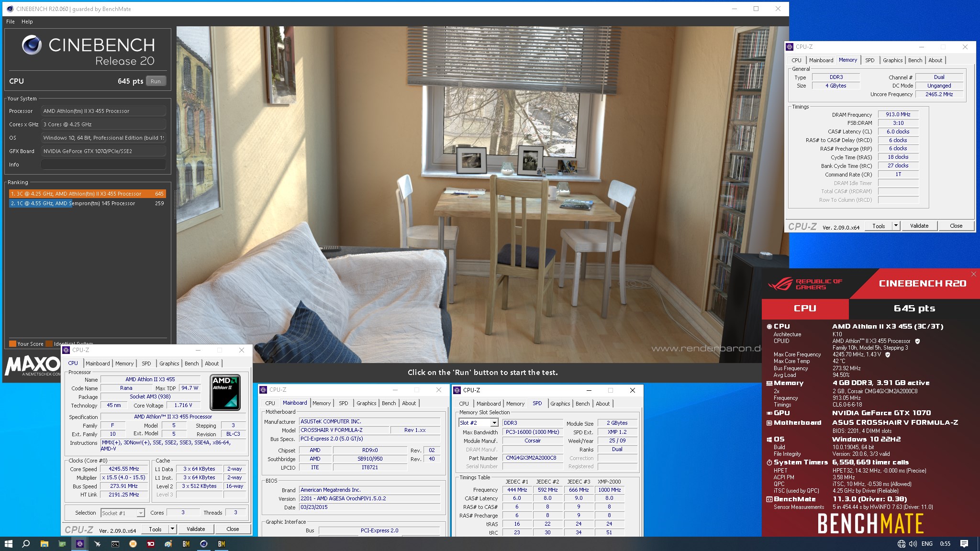Click the AMD Athlon II logo in CPU-Z
Viewport: 980px width, 551px height.
(x=225, y=393)
